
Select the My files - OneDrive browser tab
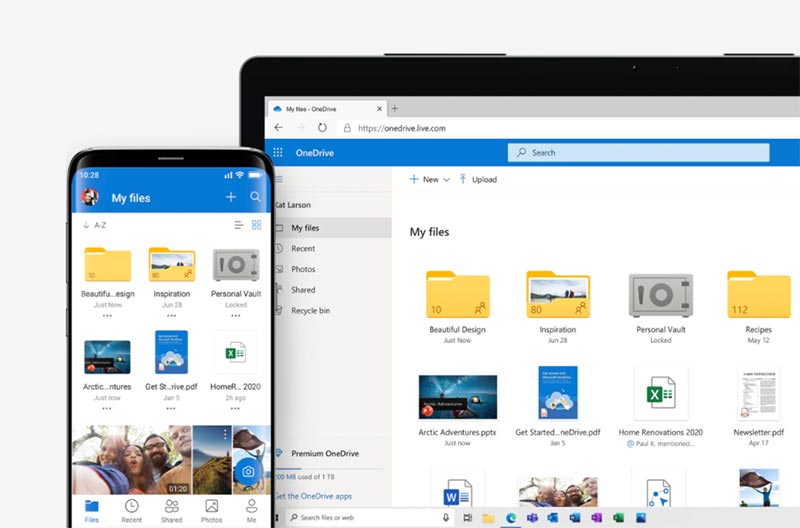pyautogui.click(x=327, y=109)
